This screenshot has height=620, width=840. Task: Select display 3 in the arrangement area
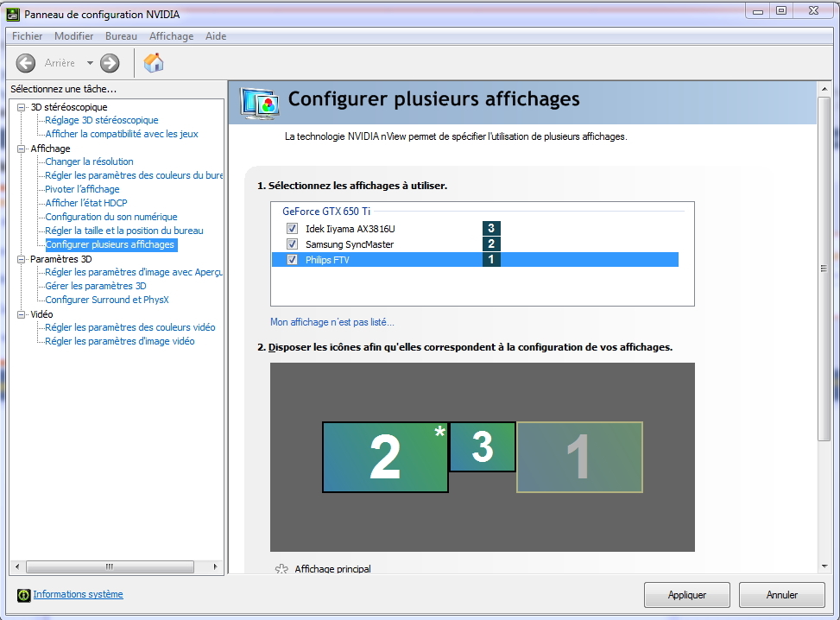tap(482, 447)
